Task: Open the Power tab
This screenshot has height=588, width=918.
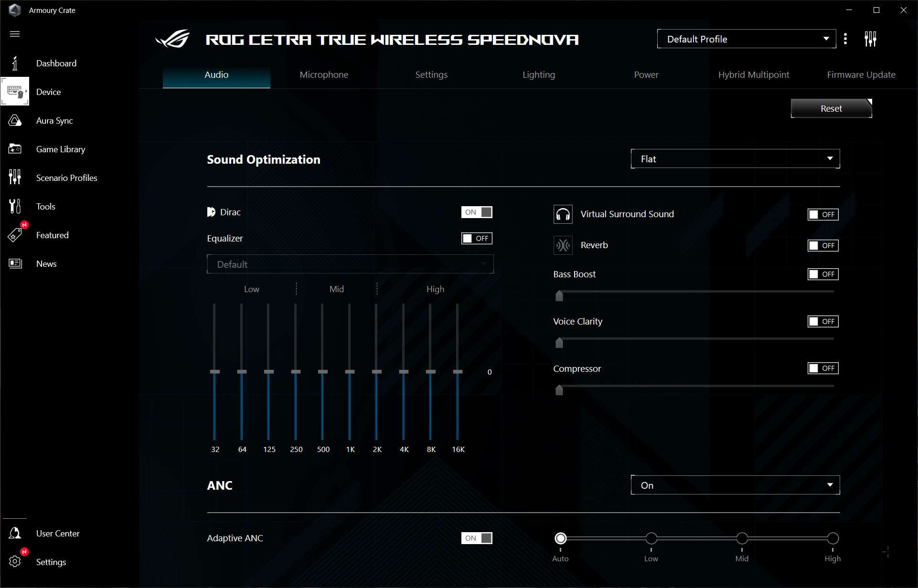Action: 646,74
